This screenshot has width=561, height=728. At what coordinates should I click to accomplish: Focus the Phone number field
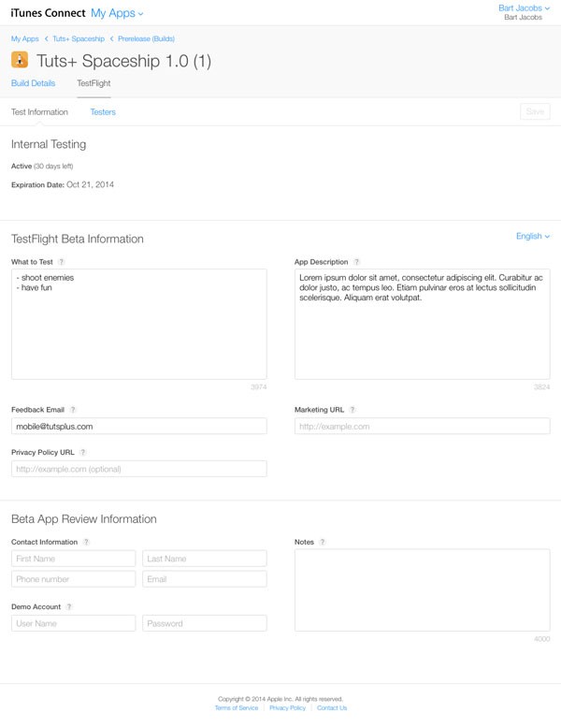point(73,579)
